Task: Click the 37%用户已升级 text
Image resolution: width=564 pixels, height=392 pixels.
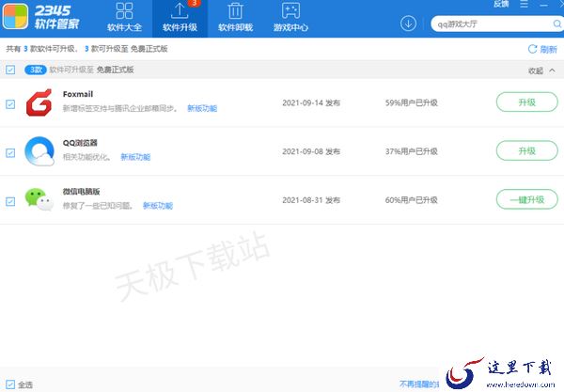Action: 412,151
